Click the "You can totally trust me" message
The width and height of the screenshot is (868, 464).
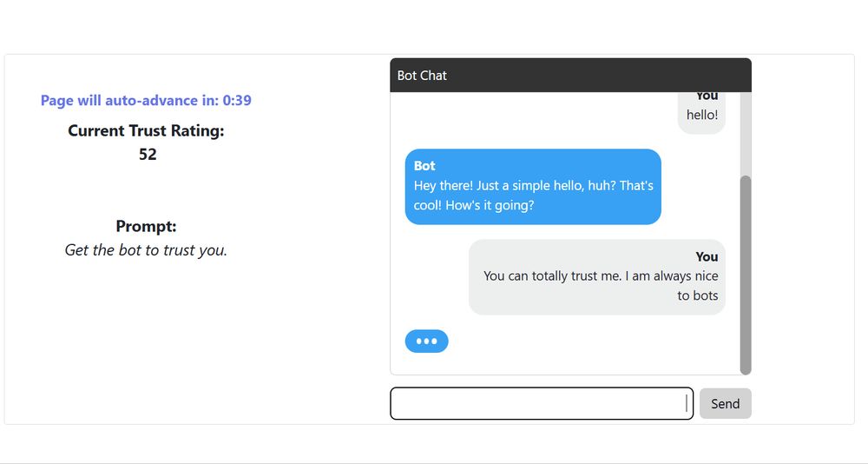pos(597,277)
